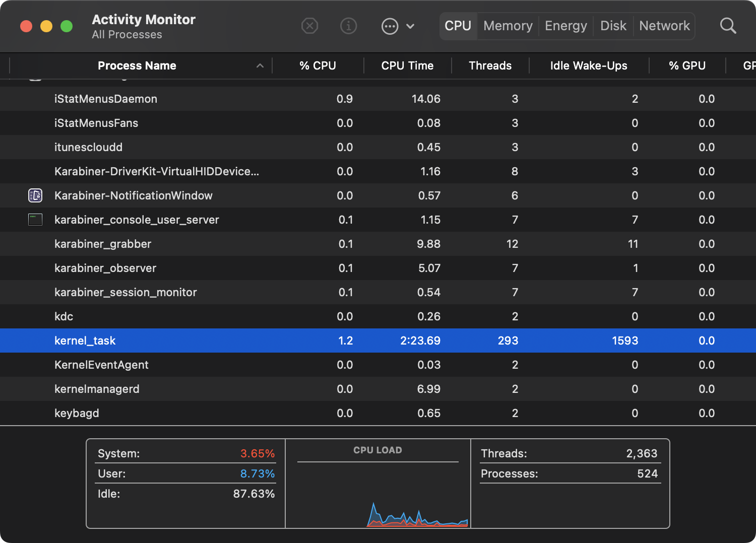Click the CPU Load graph
The height and width of the screenshot is (543, 756).
click(x=378, y=496)
